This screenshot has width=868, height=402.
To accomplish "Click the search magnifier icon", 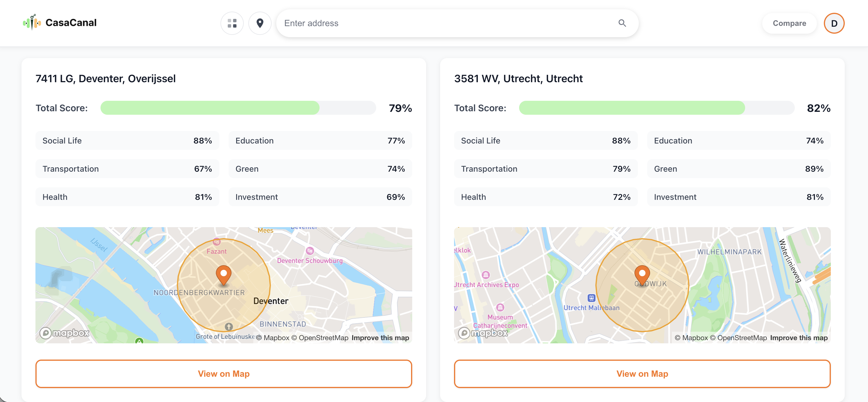I will [x=622, y=23].
